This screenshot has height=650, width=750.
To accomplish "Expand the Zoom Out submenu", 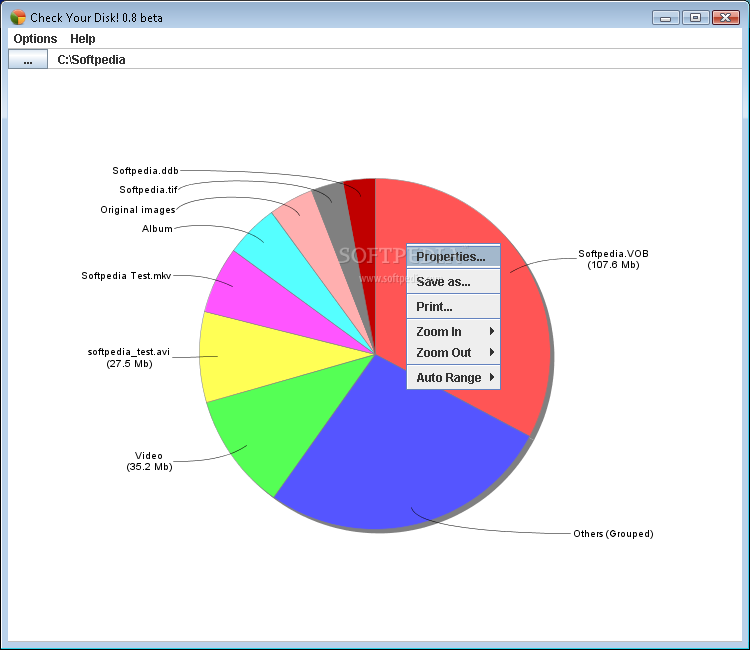I will [453, 353].
